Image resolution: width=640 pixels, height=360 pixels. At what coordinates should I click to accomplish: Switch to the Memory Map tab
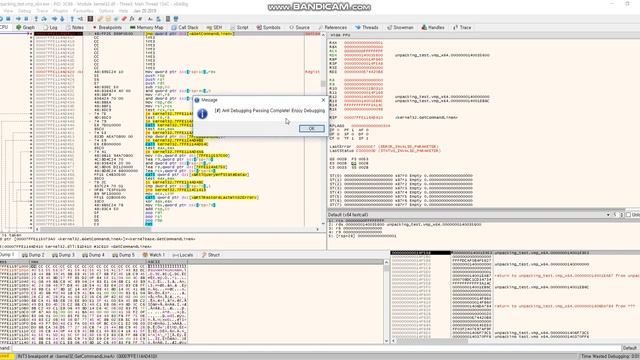tap(147, 27)
